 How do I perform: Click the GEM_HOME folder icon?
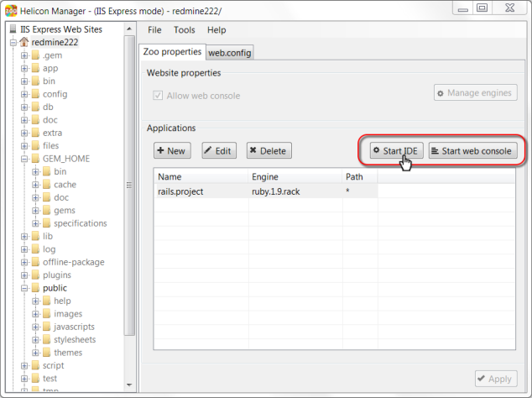point(35,159)
